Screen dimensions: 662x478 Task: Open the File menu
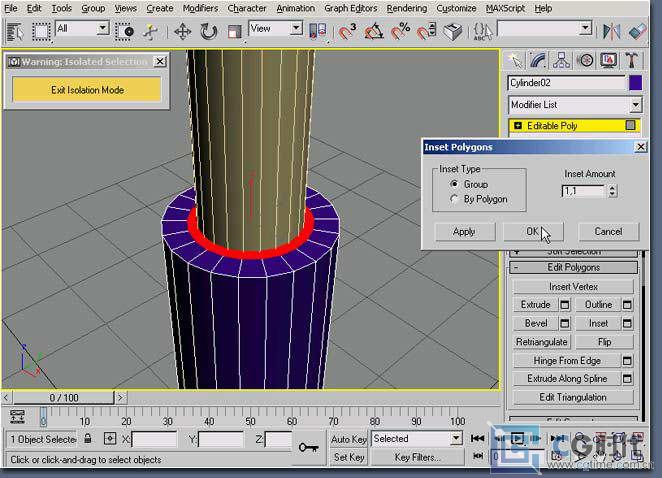pos(11,8)
